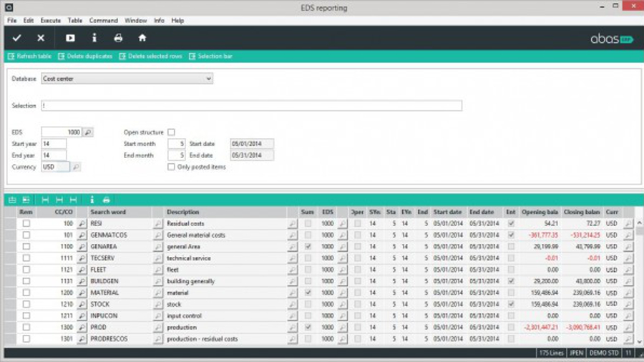
Task: Click the first column-width icon in grid toolbar
Action: click(45, 200)
